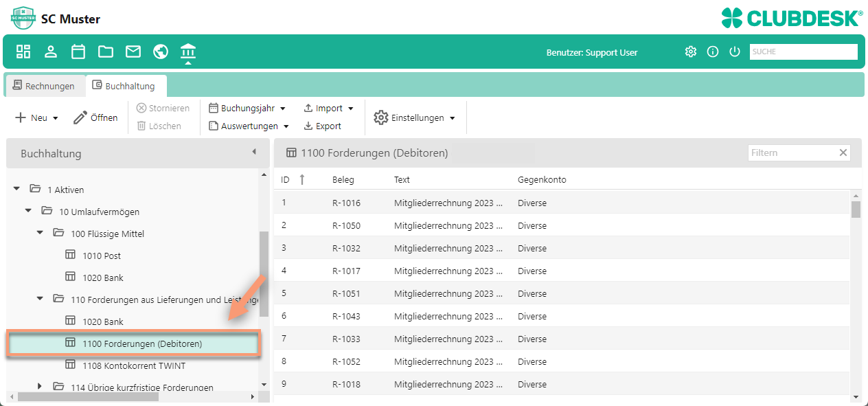Click the table icon beside 1010 Post
The image size is (868, 406).
[70, 255]
